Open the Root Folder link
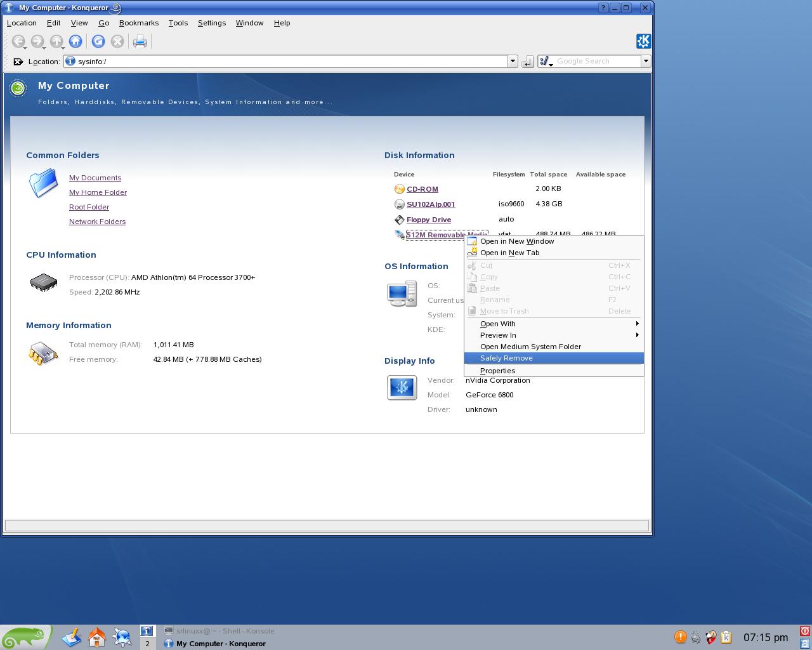This screenshot has height=650, width=812. tap(89, 207)
